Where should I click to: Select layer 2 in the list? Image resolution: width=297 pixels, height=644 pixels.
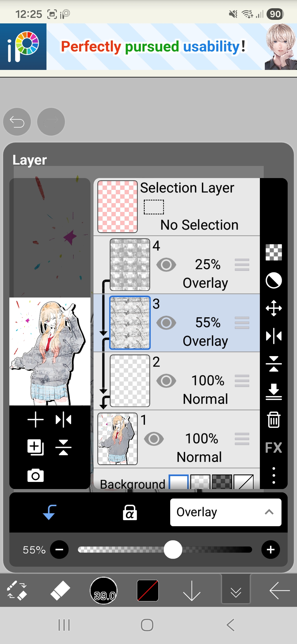[x=177, y=381]
